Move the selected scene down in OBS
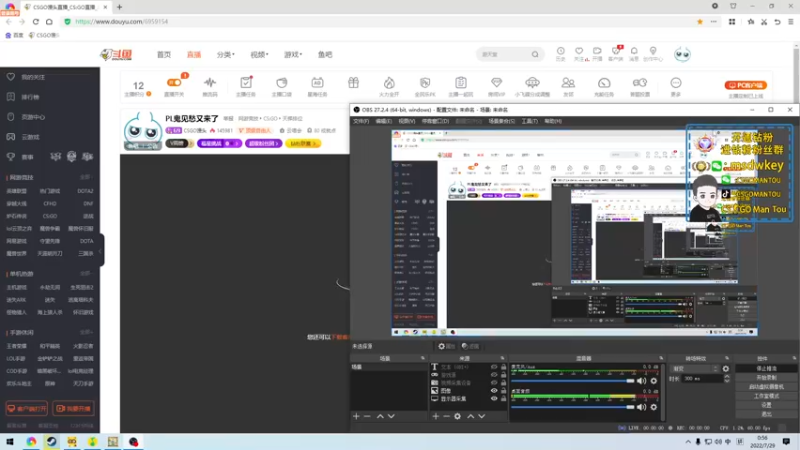 [x=391, y=416]
